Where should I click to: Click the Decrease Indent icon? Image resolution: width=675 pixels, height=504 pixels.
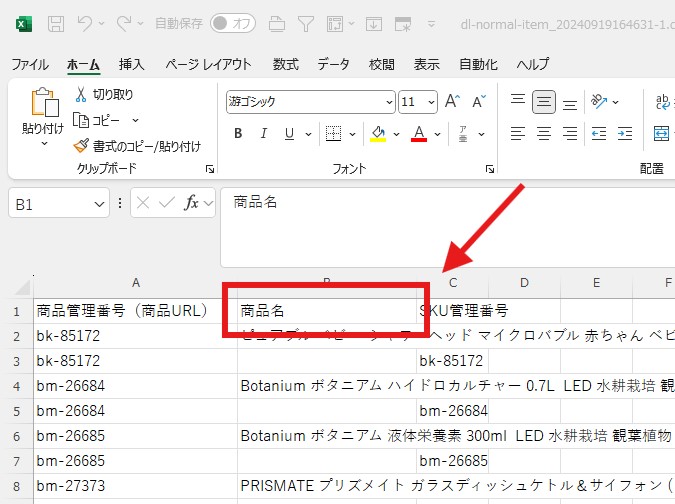(x=599, y=134)
